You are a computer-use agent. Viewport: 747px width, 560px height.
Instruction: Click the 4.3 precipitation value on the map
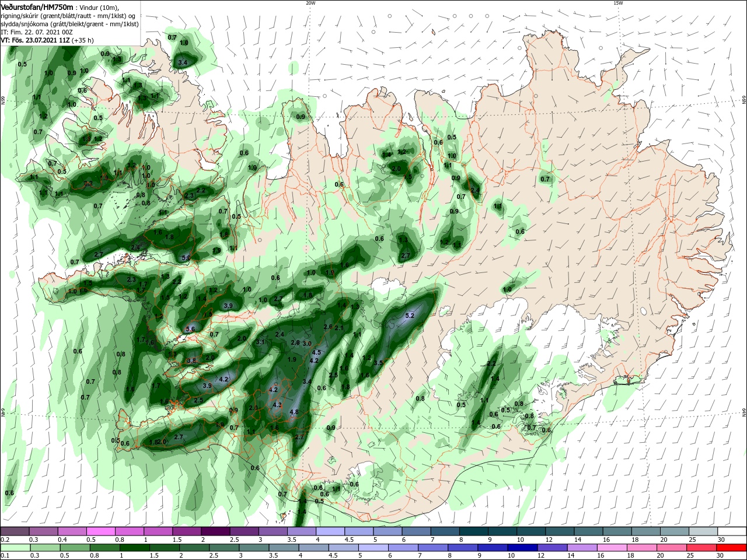277,405
